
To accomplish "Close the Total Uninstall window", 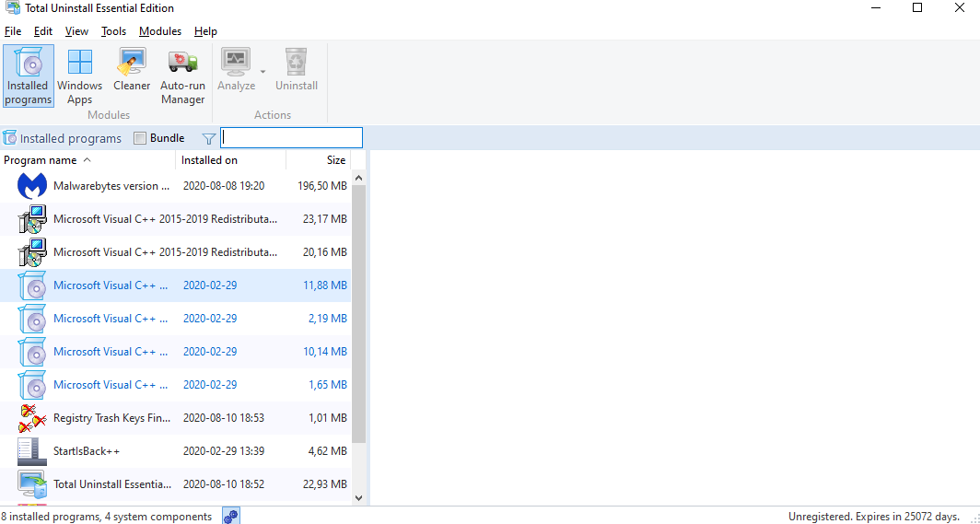I will 960,8.
